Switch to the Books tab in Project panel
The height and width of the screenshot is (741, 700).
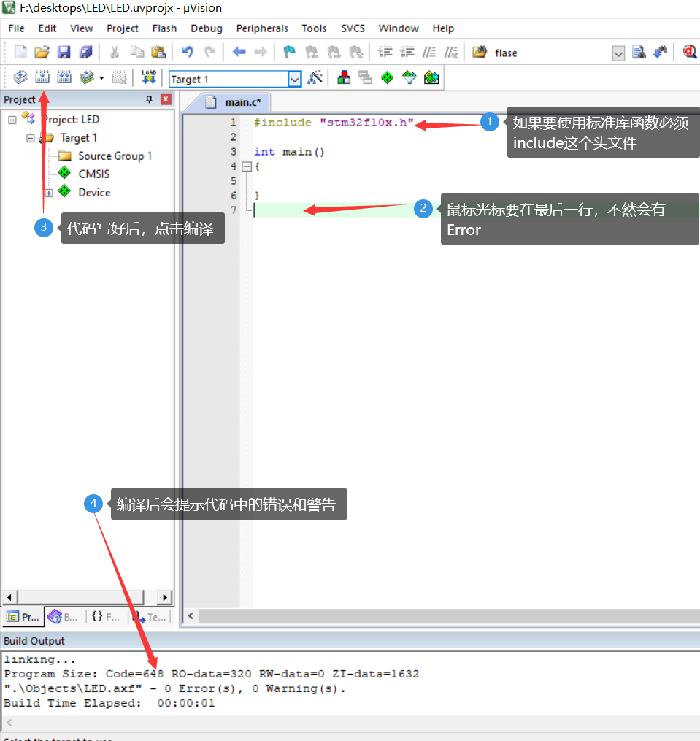point(64,617)
